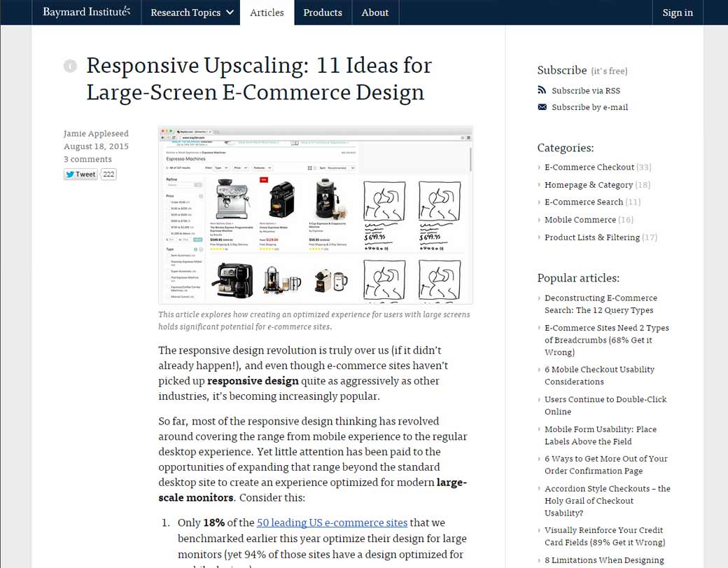728x568 pixels.
Task: Click the arrow icon beside Mobile Commerce
Action: (x=539, y=219)
